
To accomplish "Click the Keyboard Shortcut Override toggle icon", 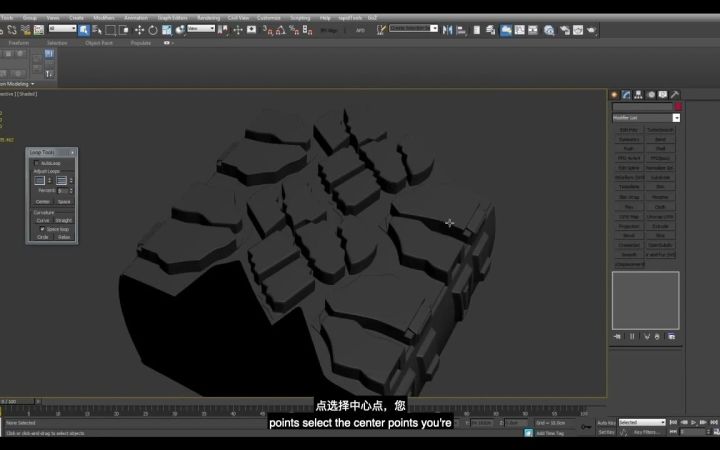I will pos(251,30).
